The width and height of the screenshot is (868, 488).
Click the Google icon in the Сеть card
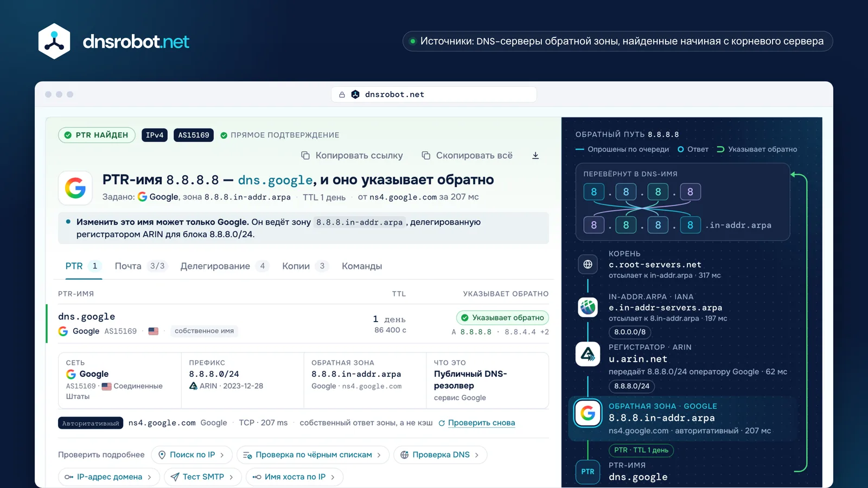click(71, 374)
